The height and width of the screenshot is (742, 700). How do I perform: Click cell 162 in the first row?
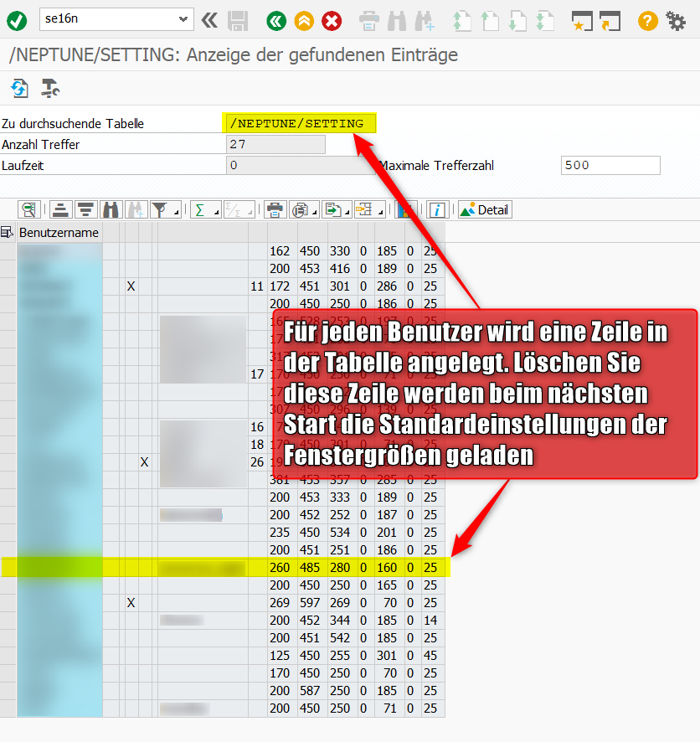pyautogui.click(x=282, y=250)
